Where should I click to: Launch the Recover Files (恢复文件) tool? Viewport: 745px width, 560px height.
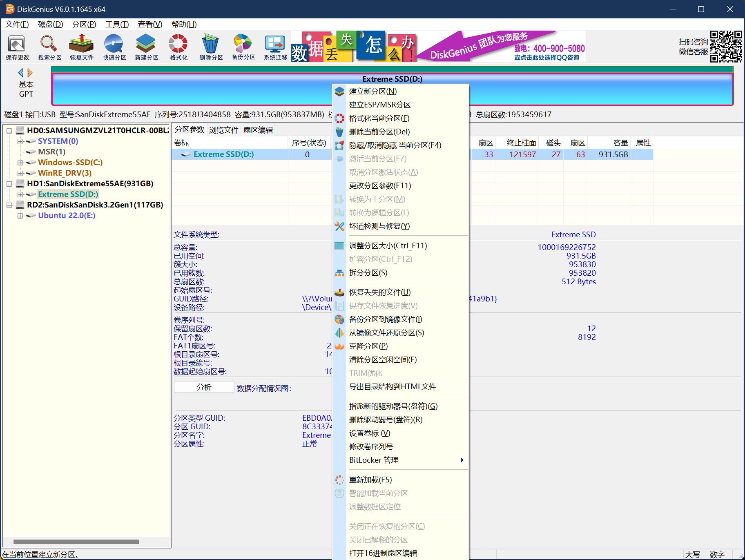coord(82,47)
